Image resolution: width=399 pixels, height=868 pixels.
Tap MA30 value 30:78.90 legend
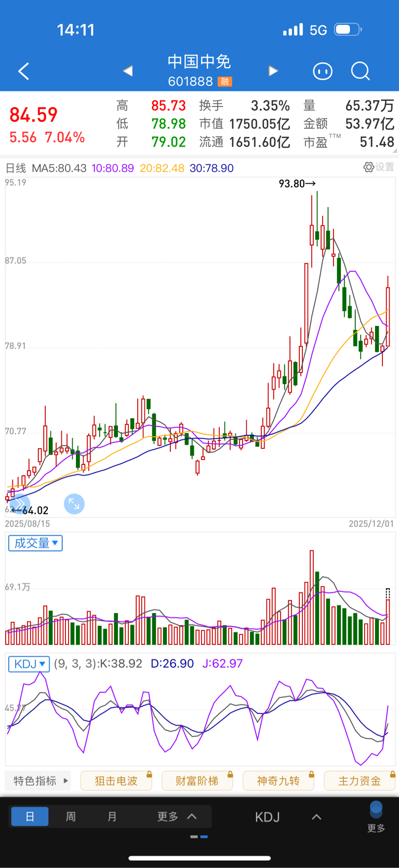click(211, 168)
